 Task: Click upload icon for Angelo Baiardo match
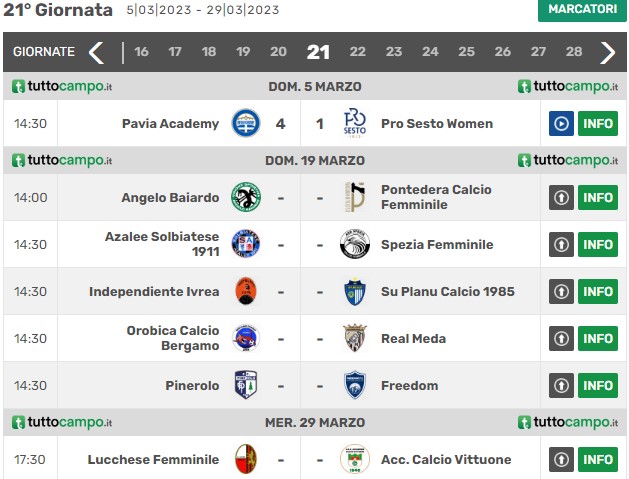(561, 197)
